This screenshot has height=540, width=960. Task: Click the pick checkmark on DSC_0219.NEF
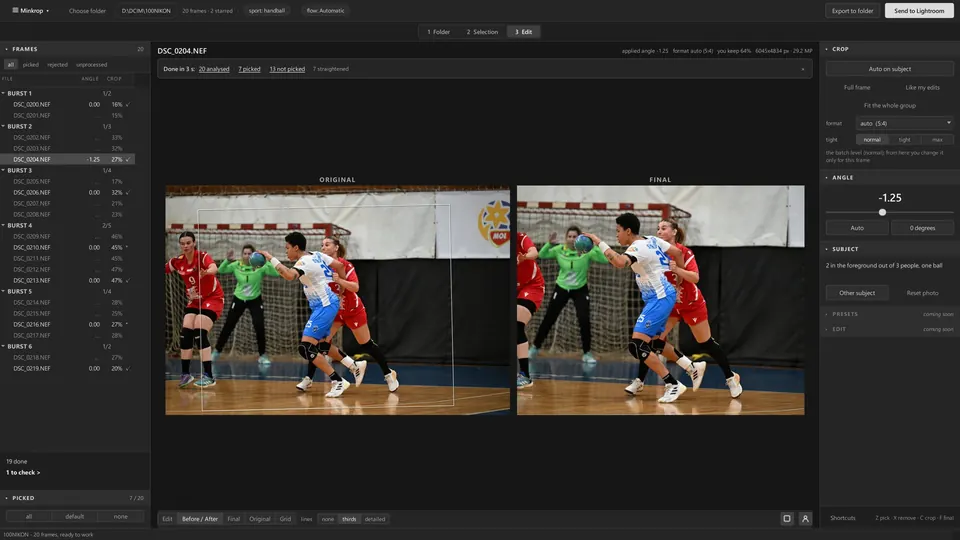(x=128, y=369)
